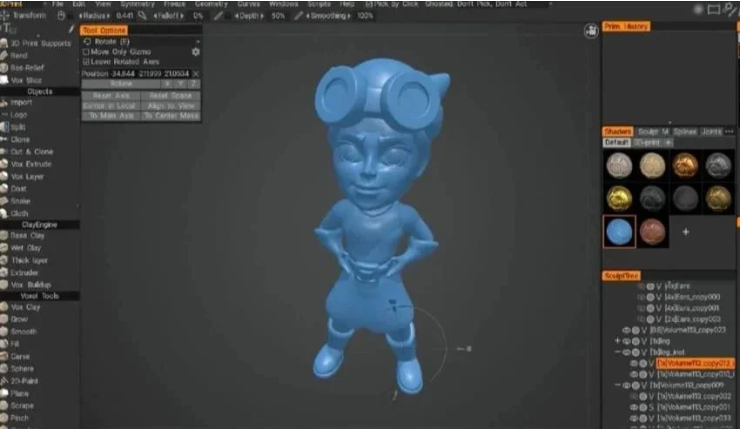Screen dimensions: 740x429
Task: Pick the Smooth voxel tool
Action: point(22,331)
